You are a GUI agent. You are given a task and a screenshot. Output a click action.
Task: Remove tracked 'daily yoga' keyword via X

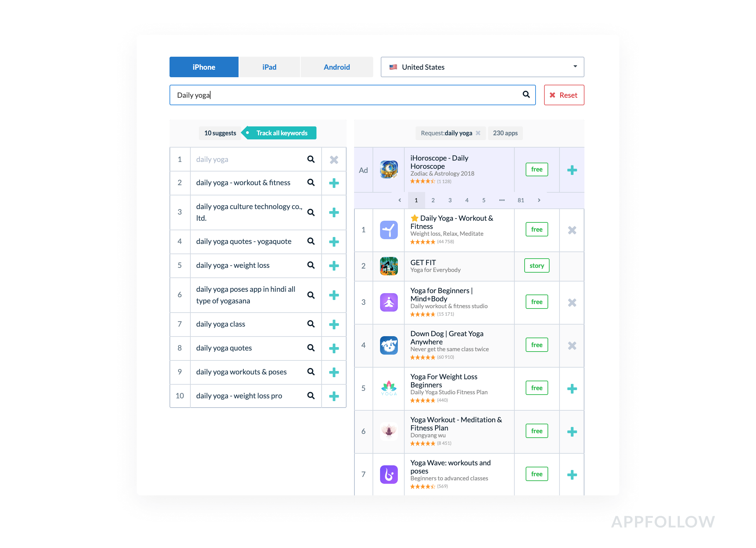pyautogui.click(x=334, y=160)
